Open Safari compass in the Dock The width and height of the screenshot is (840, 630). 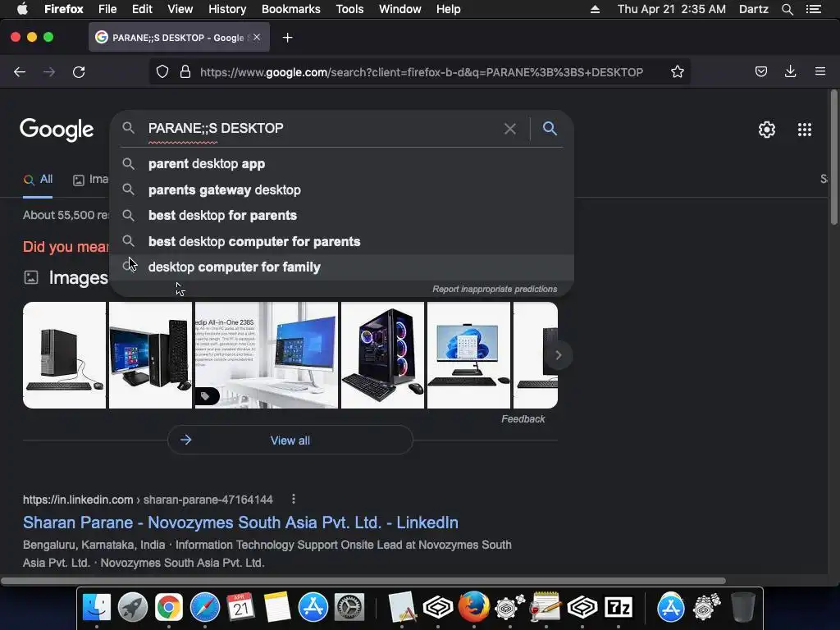click(x=204, y=608)
